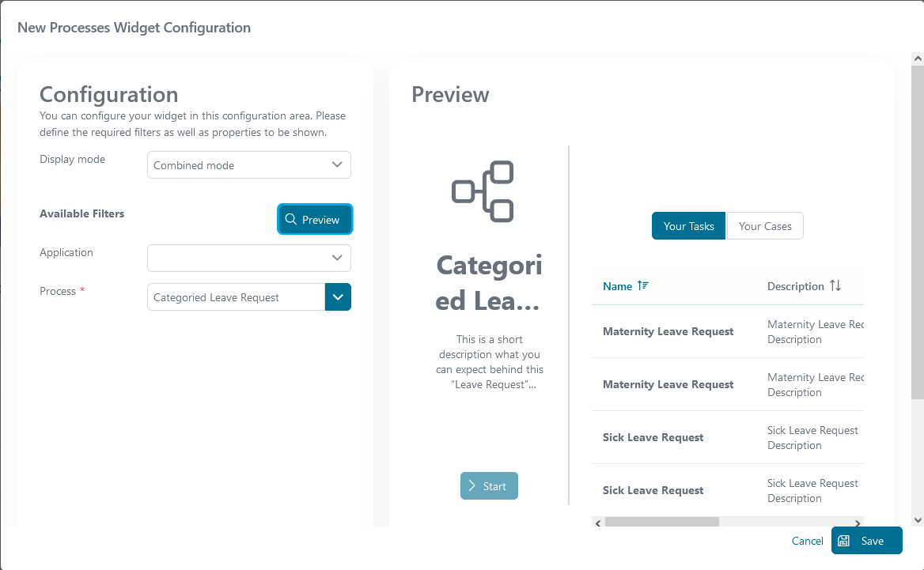The height and width of the screenshot is (570, 924).
Task: Click the Name column sort icon
Action: [642, 285]
